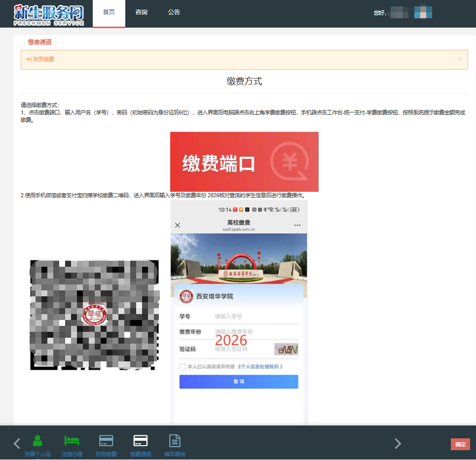
Task: Close the 财务缴费 notice banner
Action: click(x=460, y=59)
